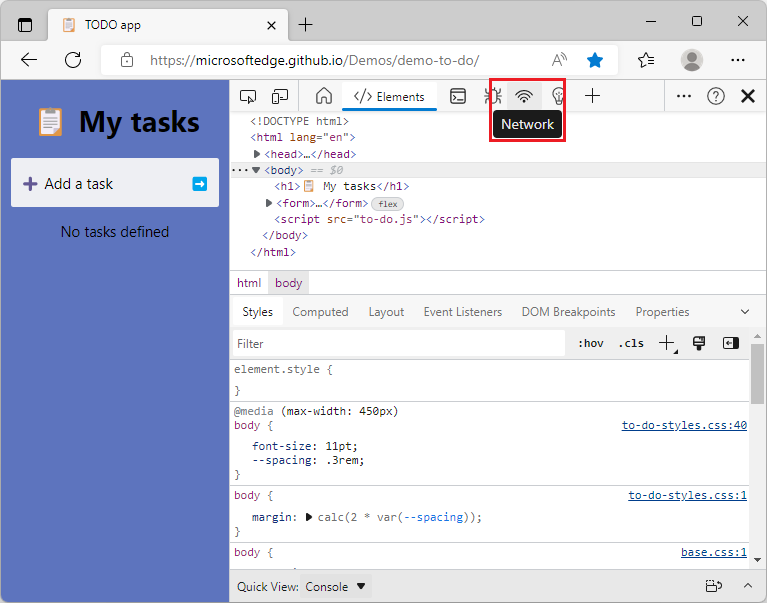Show more Styles pane tabs chevron
This screenshot has width=767, height=603.
pos(745,312)
